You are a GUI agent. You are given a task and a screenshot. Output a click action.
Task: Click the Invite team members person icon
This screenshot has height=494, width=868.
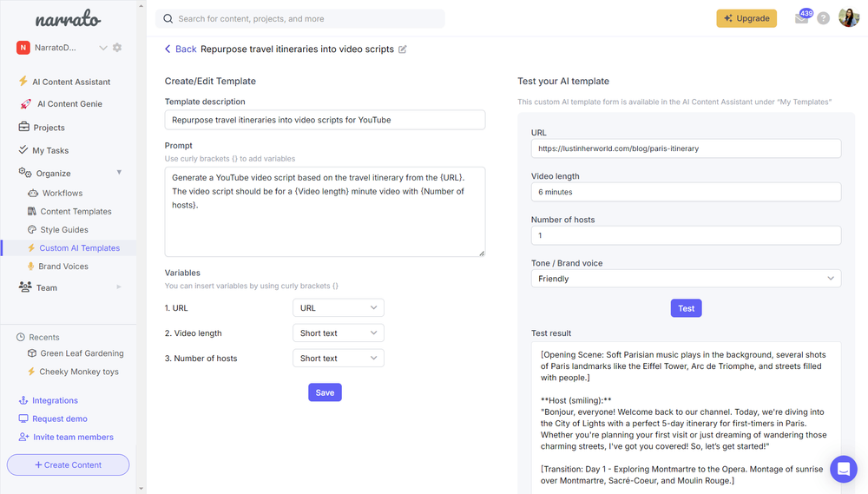click(x=23, y=437)
